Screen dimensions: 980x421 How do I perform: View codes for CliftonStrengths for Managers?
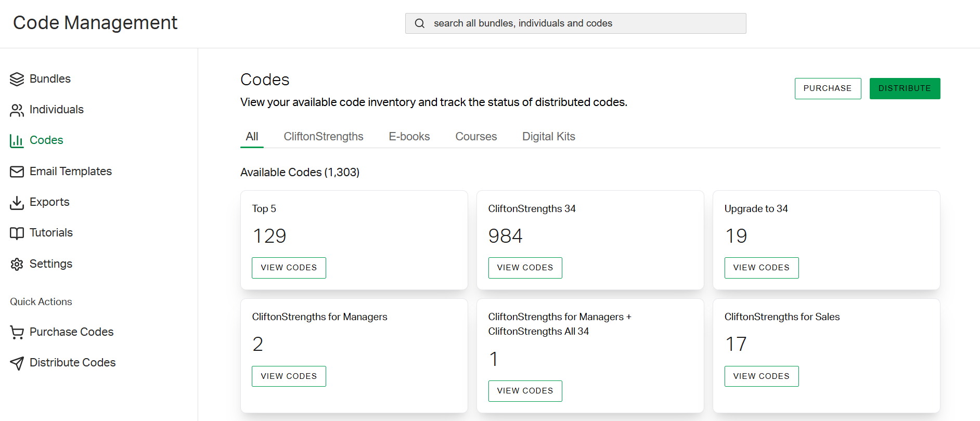(289, 376)
